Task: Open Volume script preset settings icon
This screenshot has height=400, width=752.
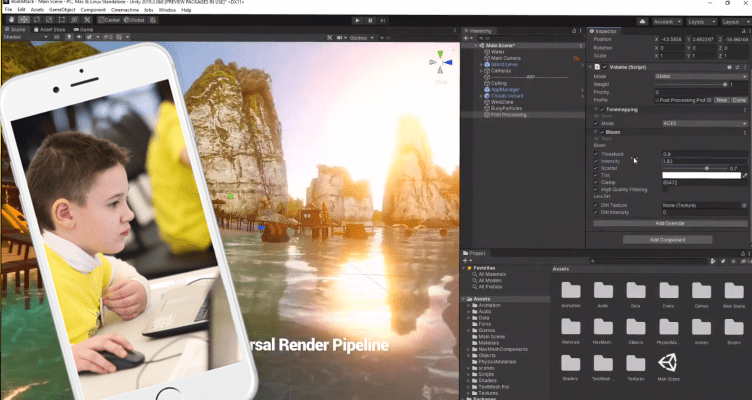Action: 738,67
